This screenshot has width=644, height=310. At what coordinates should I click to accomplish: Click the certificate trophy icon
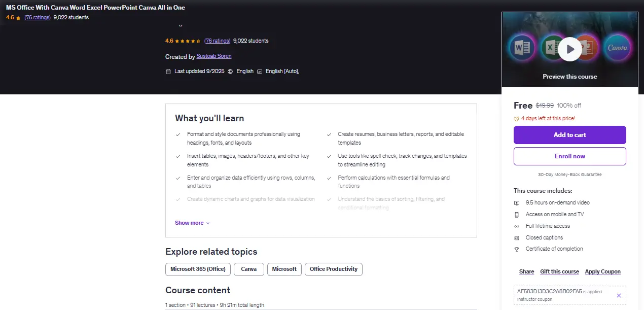click(x=517, y=249)
